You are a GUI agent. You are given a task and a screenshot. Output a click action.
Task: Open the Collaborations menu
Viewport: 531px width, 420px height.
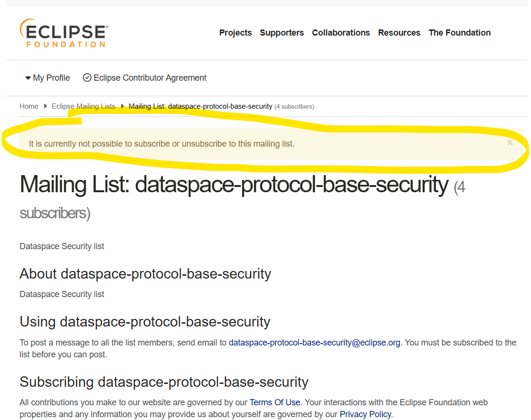point(341,33)
